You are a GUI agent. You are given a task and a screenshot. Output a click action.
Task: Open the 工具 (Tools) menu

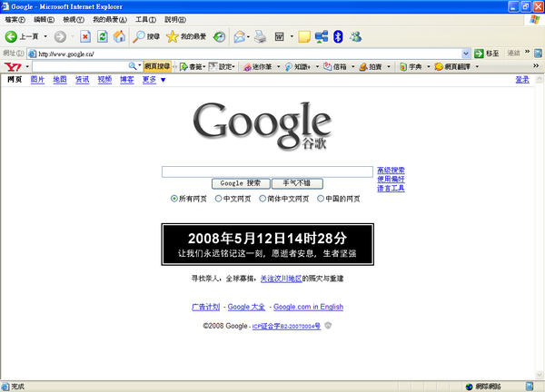[145, 20]
